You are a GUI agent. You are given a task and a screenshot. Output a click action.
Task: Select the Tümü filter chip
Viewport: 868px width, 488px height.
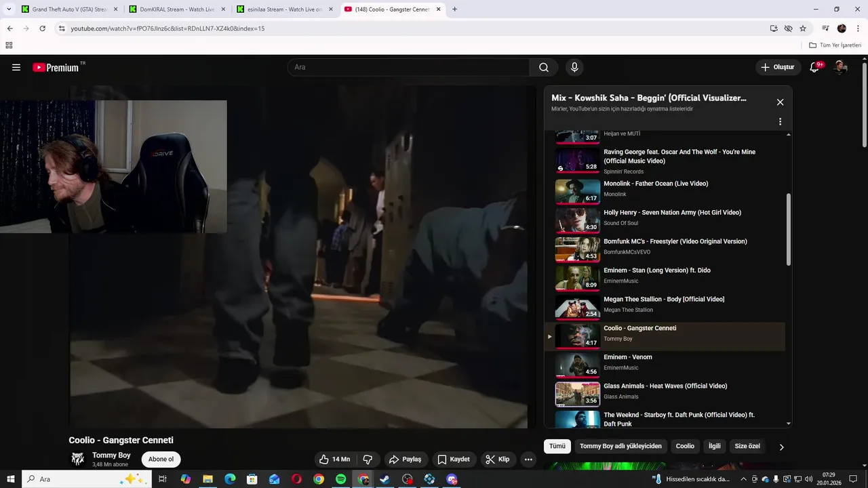coord(557,447)
